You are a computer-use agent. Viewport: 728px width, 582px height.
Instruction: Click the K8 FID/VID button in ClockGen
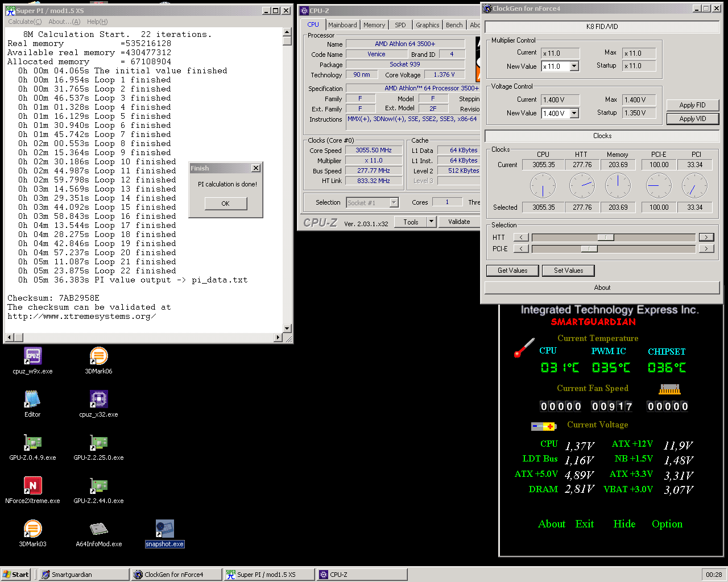[x=602, y=27]
